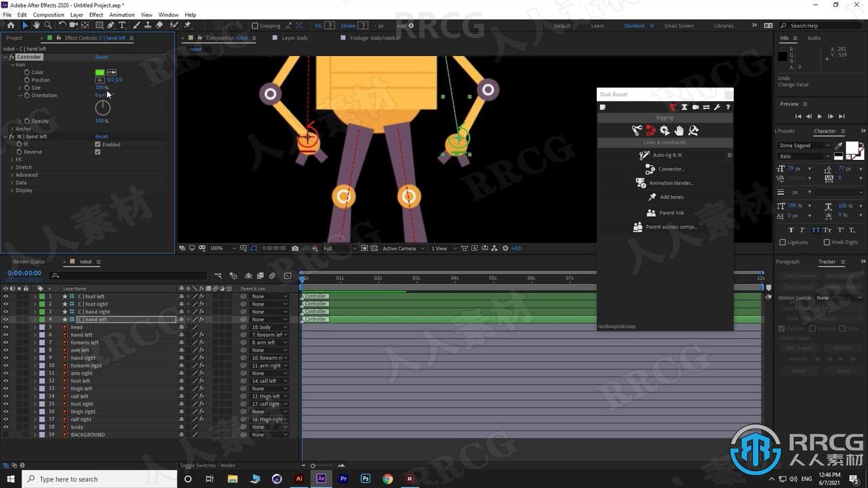Open the Full resolution dropdown
Viewport: 868px width, 488px height.
pyautogui.click(x=339, y=248)
